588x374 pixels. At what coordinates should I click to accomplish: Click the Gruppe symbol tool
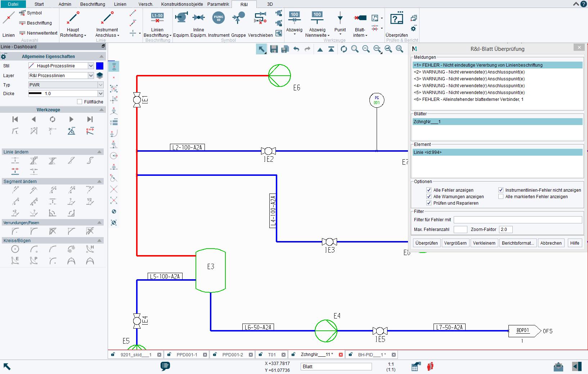click(238, 24)
